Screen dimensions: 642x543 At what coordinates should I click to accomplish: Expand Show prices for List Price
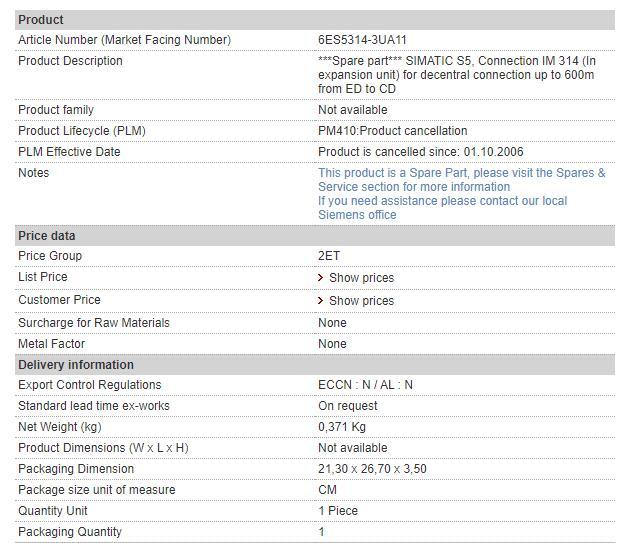coord(361,278)
